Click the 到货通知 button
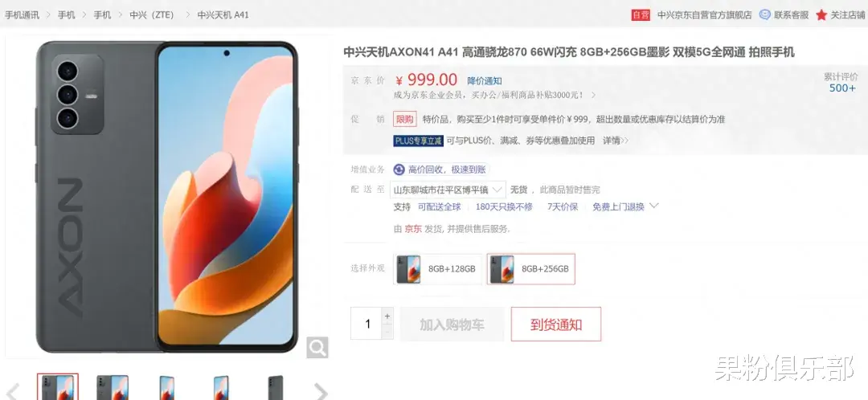 pyautogui.click(x=556, y=324)
